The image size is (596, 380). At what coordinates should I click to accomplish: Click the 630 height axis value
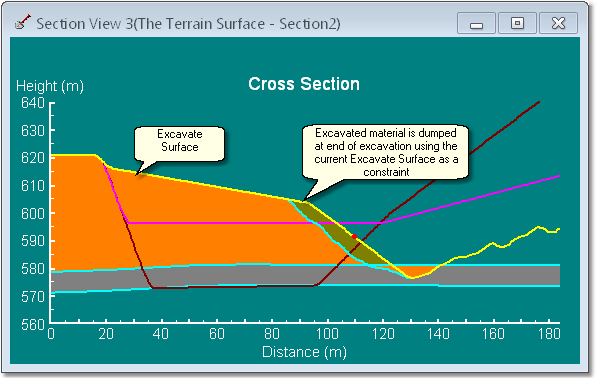33,131
